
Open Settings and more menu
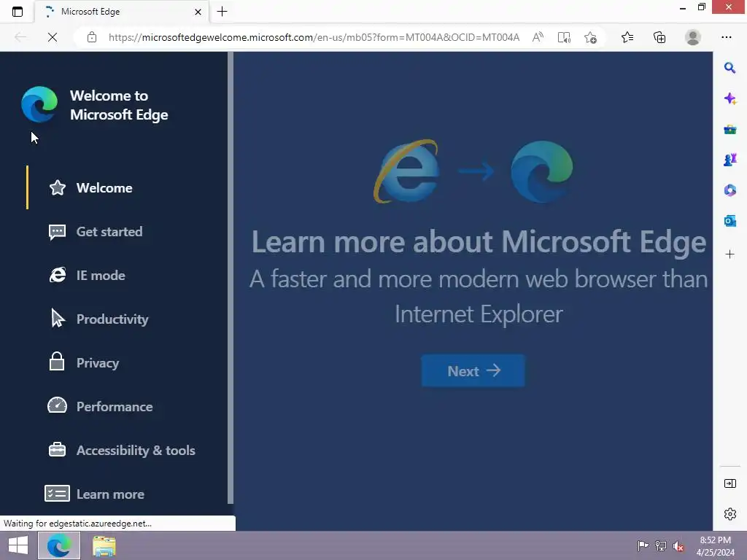tap(726, 37)
